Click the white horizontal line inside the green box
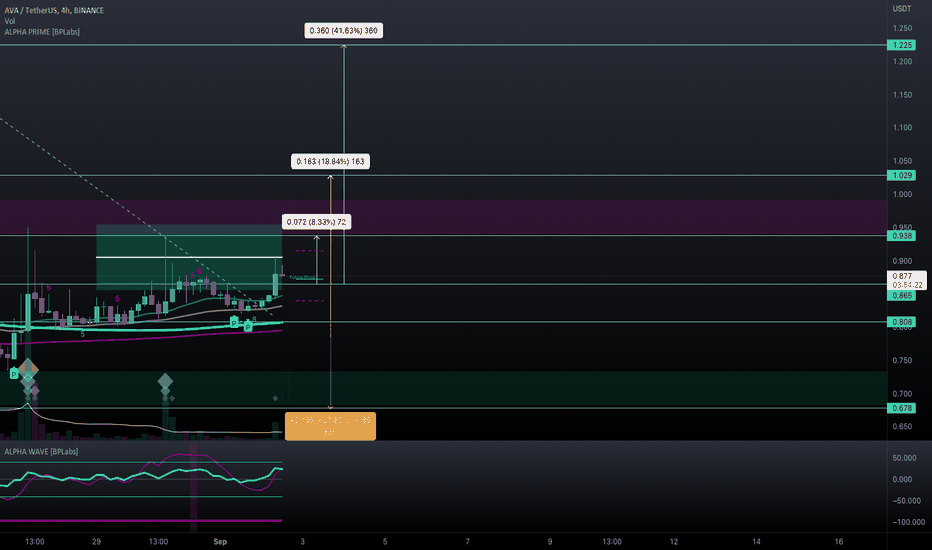The image size is (932, 550). [189, 257]
